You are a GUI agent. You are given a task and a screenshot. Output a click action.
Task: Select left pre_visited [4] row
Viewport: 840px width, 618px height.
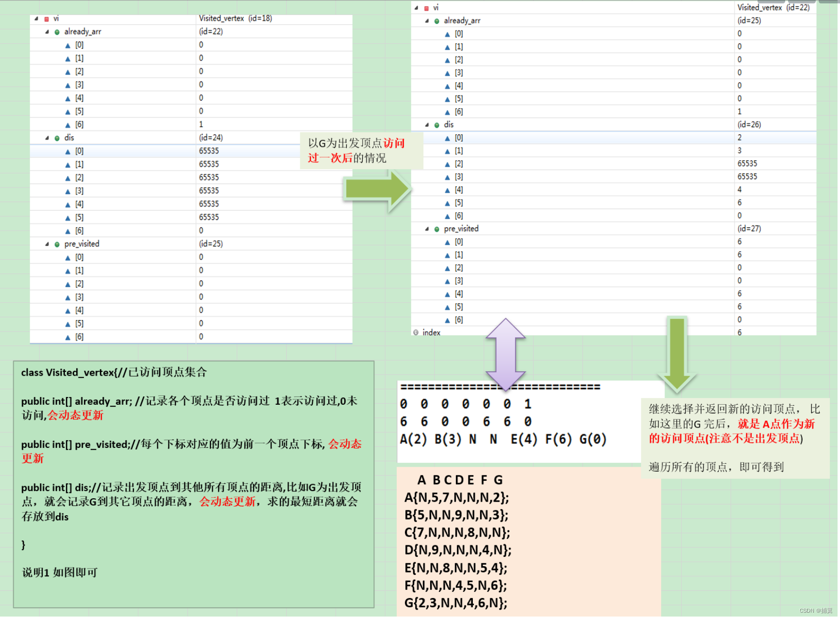point(191,310)
